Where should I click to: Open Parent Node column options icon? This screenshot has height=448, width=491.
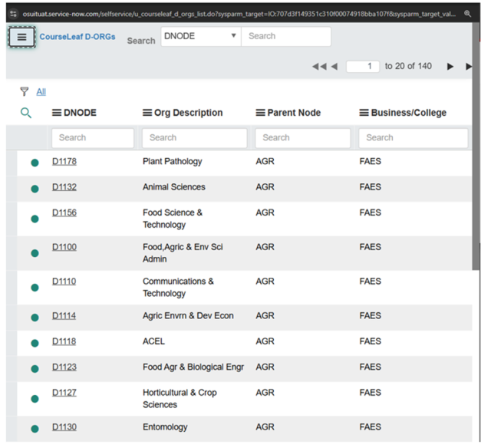pyautogui.click(x=260, y=113)
